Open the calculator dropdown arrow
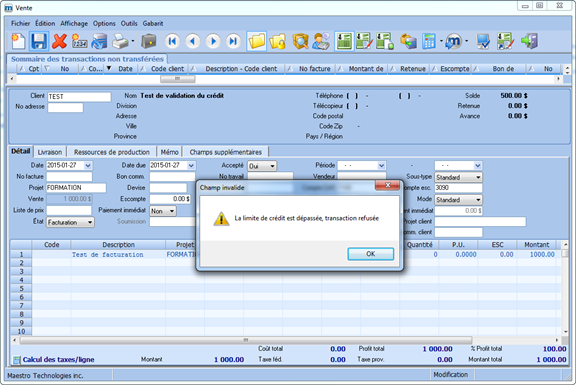This screenshot has height=385, width=576. (441, 41)
